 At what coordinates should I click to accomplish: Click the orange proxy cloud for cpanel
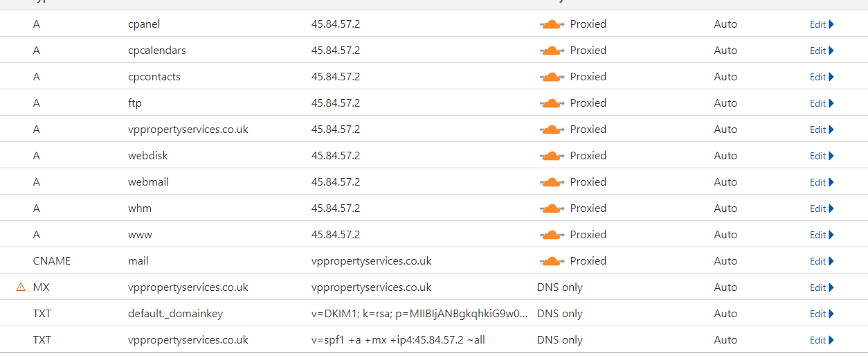pos(552,24)
